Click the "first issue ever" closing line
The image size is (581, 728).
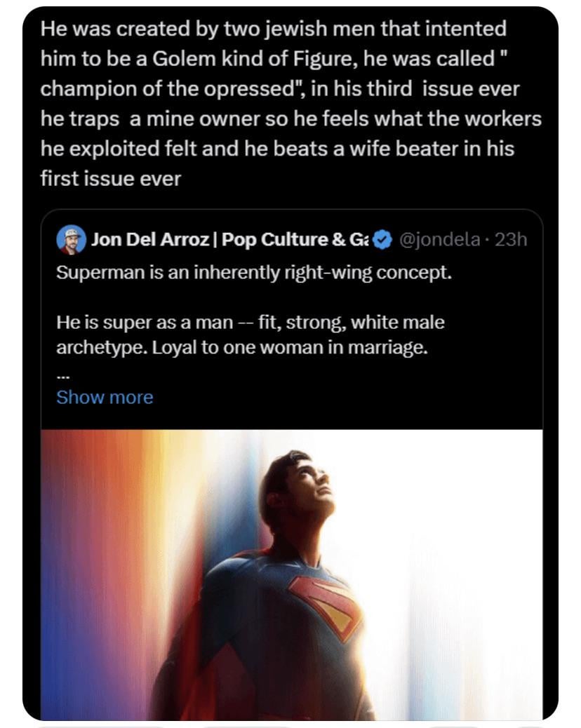(110, 179)
